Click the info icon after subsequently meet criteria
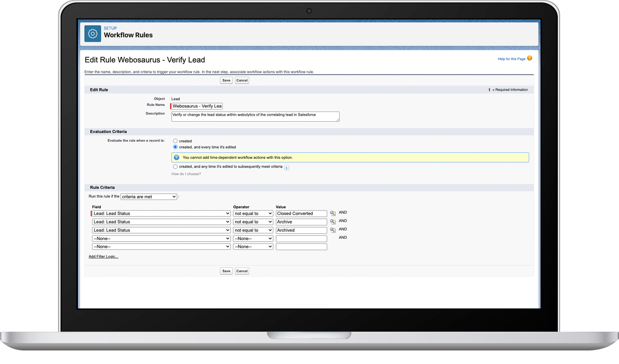Viewport: 619px width, 364px height. click(x=286, y=168)
